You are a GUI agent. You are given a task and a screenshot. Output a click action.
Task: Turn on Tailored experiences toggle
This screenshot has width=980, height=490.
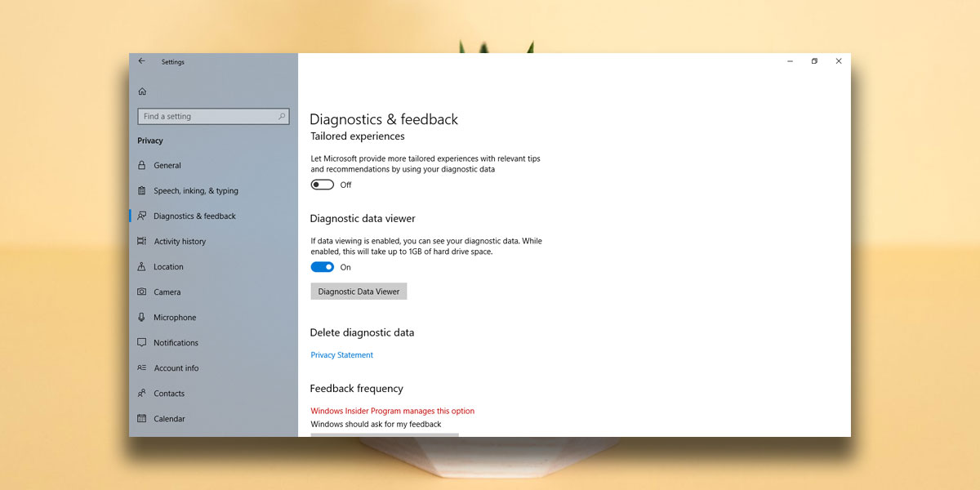(323, 185)
